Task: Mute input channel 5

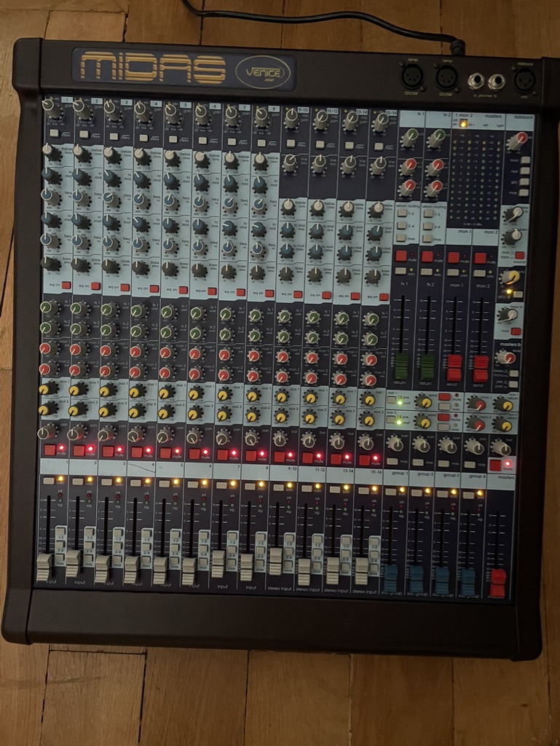Action: (x=165, y=452)
